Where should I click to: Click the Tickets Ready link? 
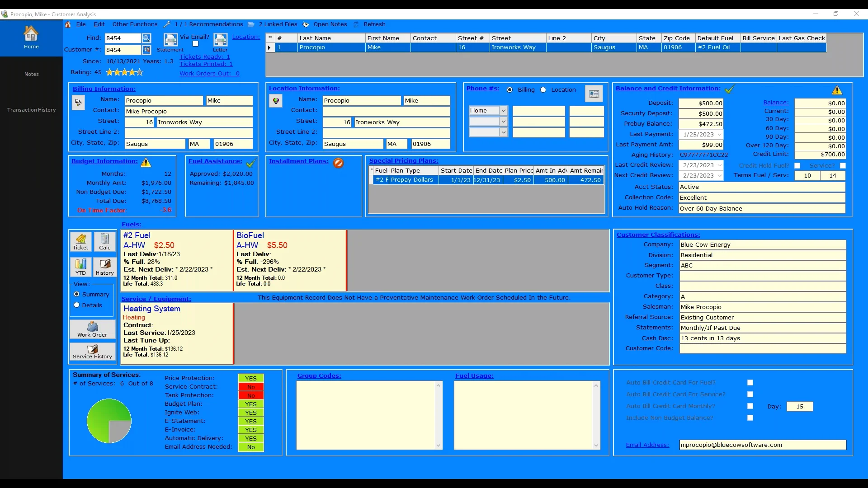click(205, 56)
